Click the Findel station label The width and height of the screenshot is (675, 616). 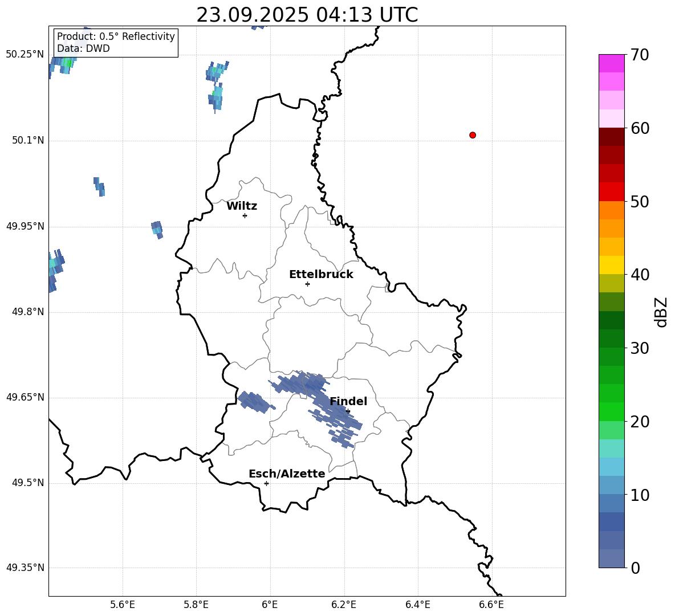(348, 401)
